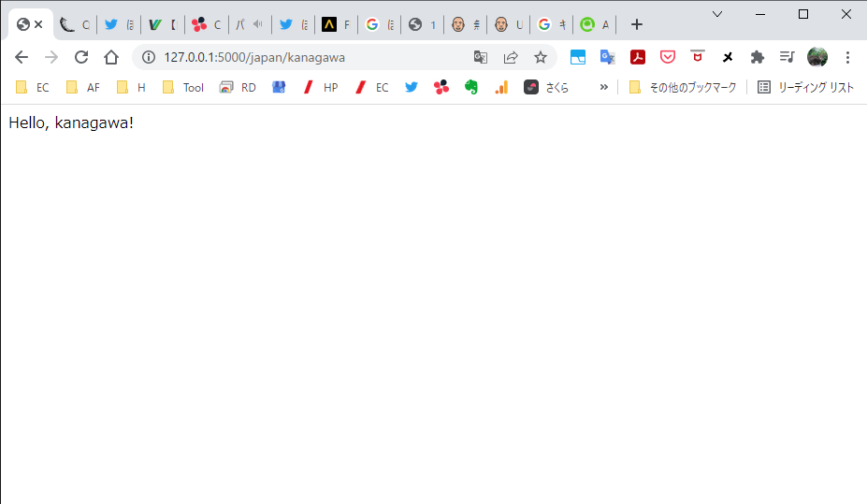Expand hidden bookmarks with chevron

pyautogui.click(x=604, y=87)
